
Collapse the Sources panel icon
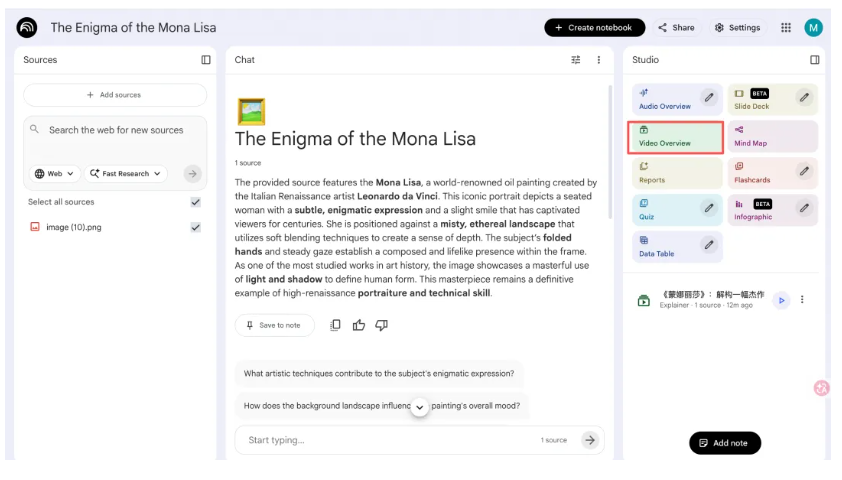click(206, 60)
